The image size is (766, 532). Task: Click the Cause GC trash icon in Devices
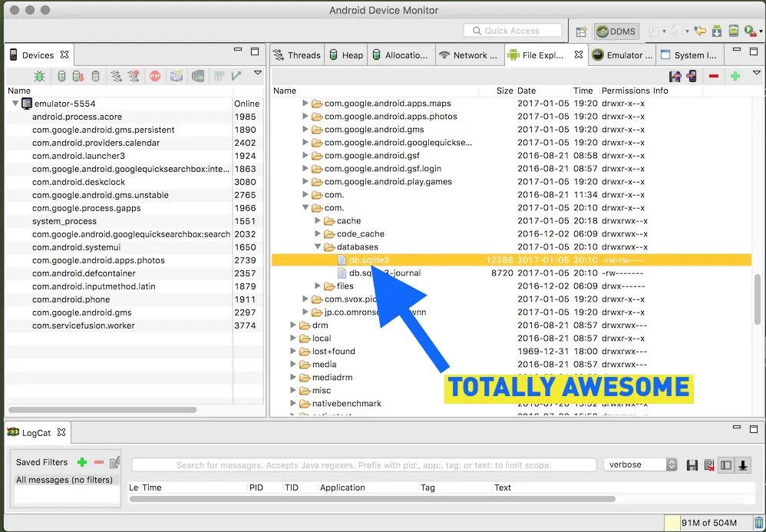click(96, 76)
